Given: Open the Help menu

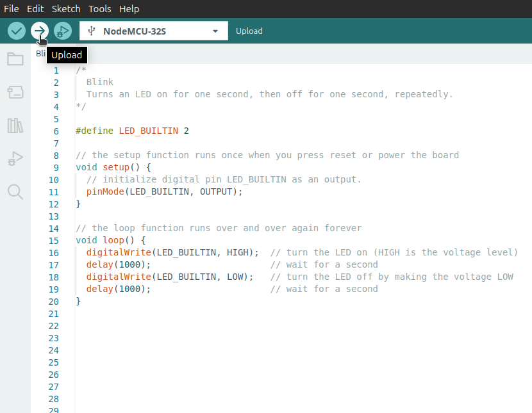Looking at the screenshot, I should click(x=129, y=9).
